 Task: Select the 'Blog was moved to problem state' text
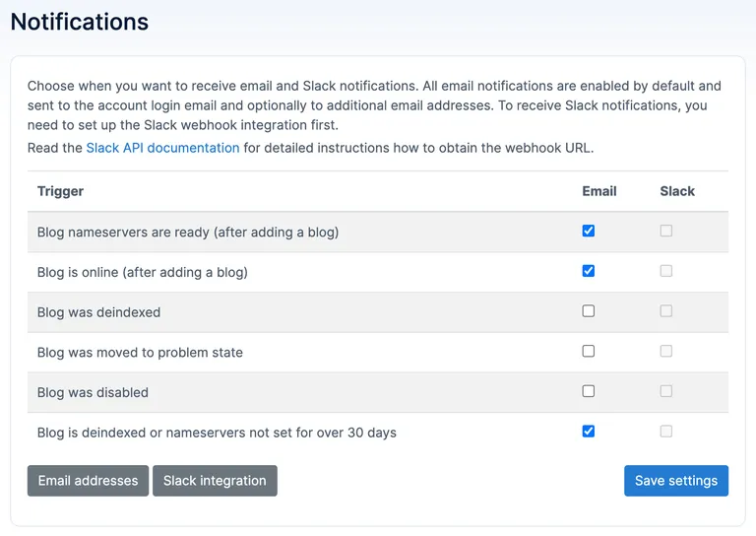click(x=140, y=352)
